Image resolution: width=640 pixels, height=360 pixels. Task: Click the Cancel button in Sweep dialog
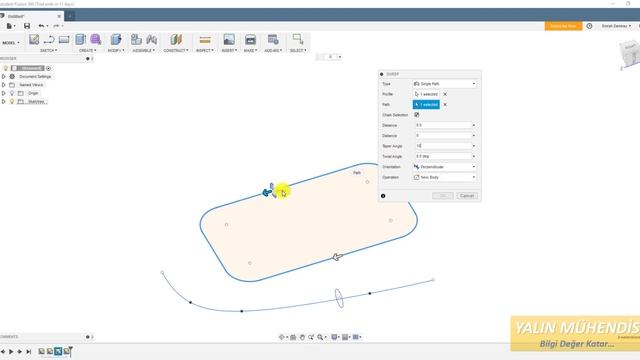coord(467,196)
